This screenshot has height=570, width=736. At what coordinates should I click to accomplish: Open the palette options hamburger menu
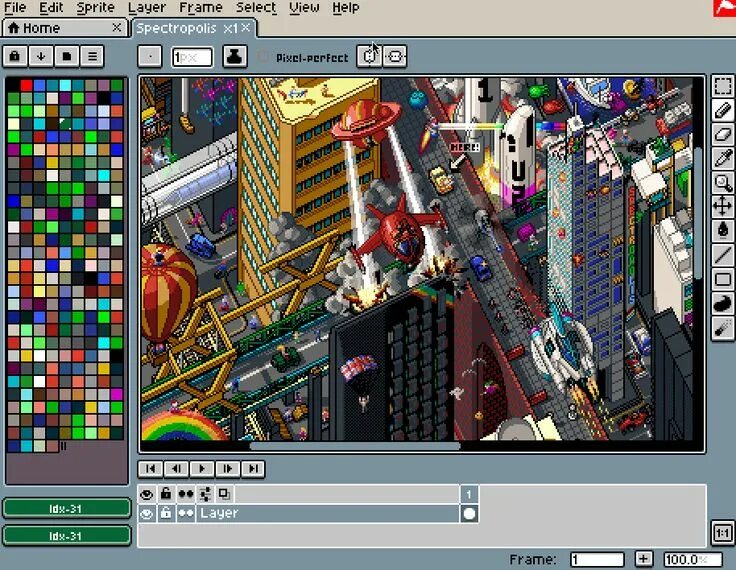click(92, 56)
